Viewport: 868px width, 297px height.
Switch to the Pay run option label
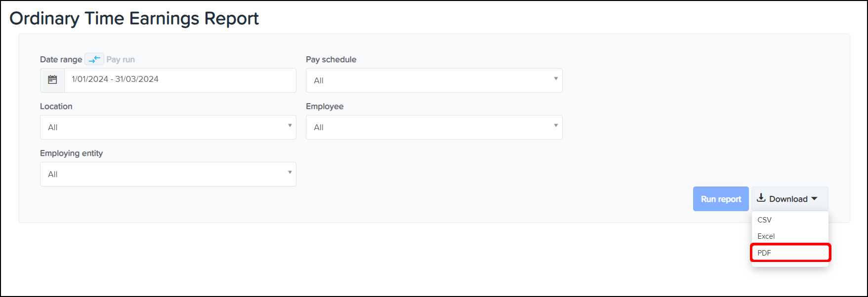tap(121, 59)
